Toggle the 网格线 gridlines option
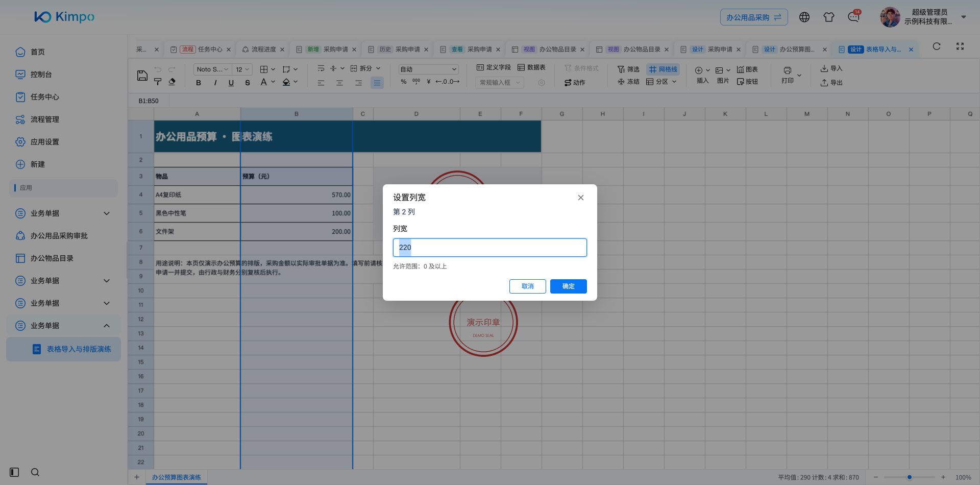The height and width of the screenshot is (485, 980). coord(663,69)
